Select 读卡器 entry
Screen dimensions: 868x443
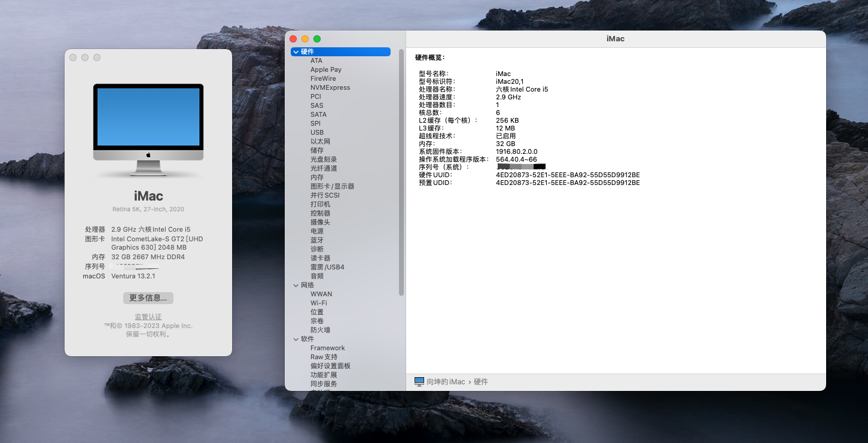(x=320, y=258)
